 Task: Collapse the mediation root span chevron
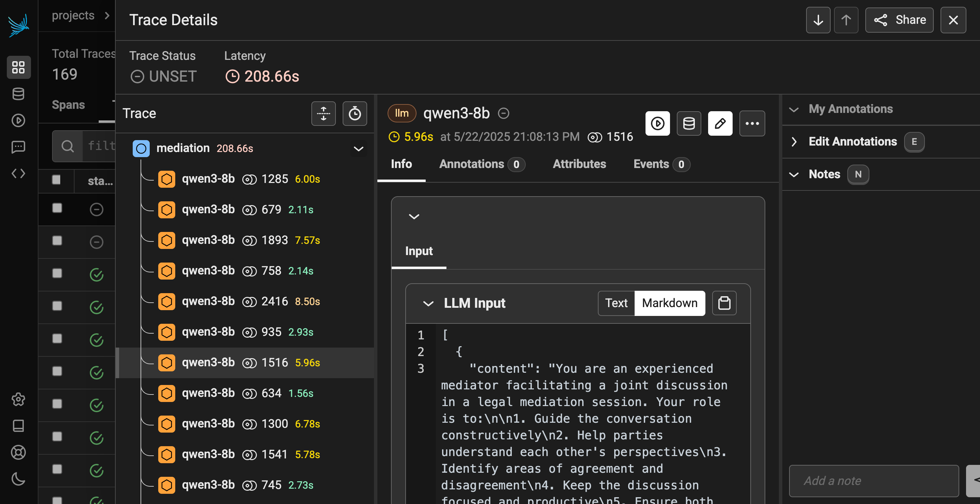[358, 149]
